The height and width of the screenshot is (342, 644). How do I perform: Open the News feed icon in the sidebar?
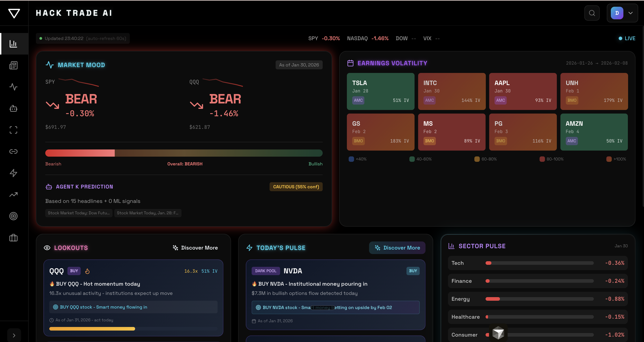(13, 65)
